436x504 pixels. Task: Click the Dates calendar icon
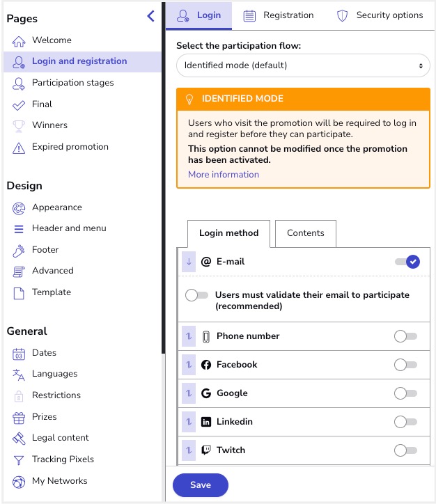19,353
